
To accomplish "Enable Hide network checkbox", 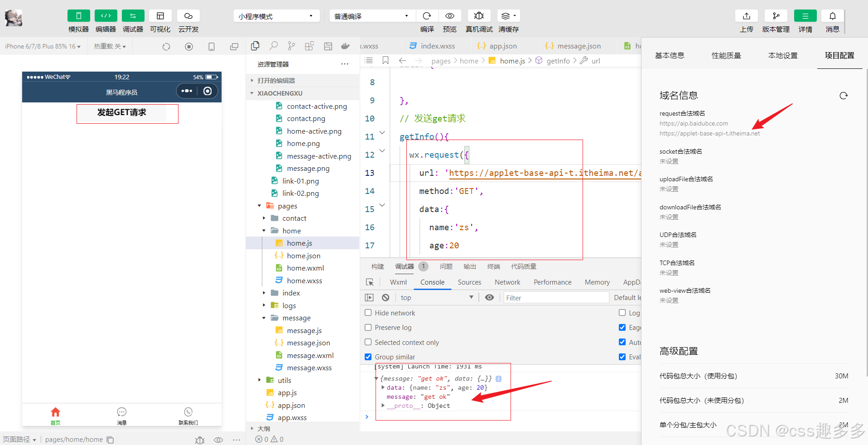I will click(x=368, y=313).
